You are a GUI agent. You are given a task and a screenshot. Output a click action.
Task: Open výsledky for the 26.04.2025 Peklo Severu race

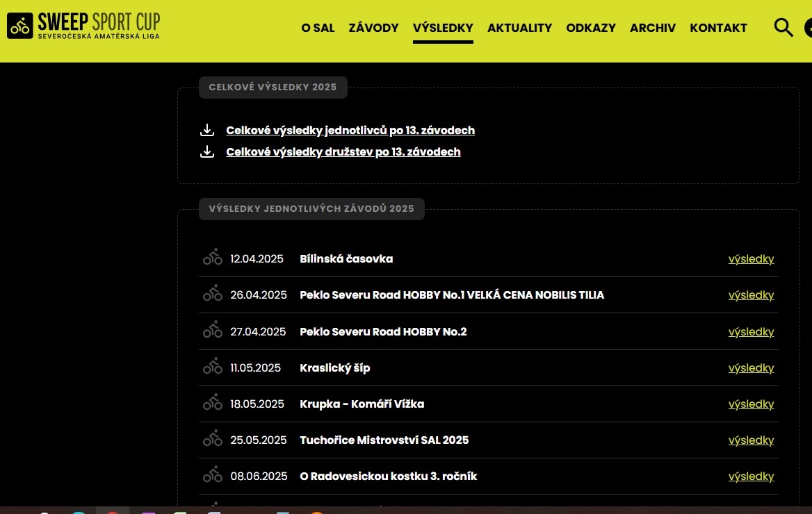tap(751, 295)
